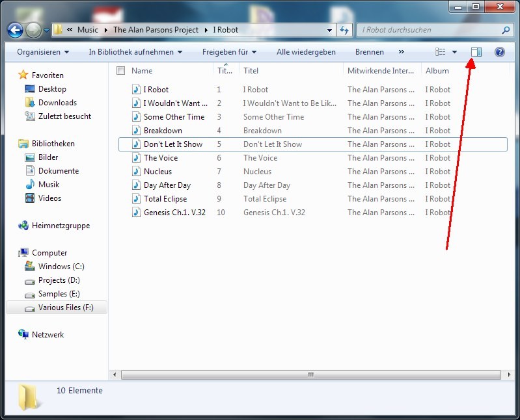This screenshot has height=420, width=520.
Task: Open Desktop in the sidebar
Action: tap(53, 89)
